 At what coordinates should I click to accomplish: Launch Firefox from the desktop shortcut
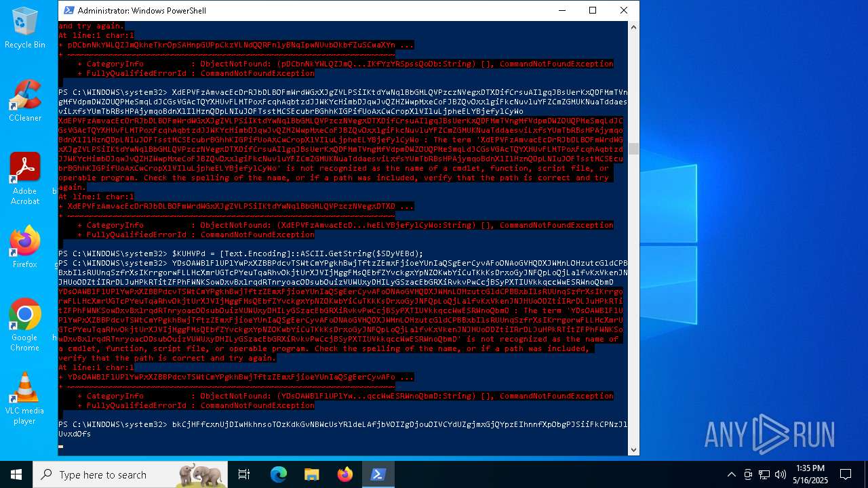click(x=25, y=247)
